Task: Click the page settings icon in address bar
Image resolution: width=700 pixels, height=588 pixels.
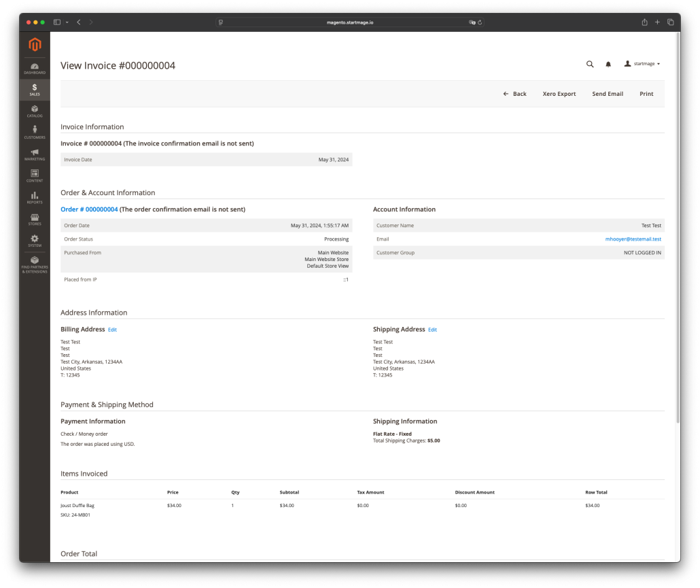Action: coord(221,22)
